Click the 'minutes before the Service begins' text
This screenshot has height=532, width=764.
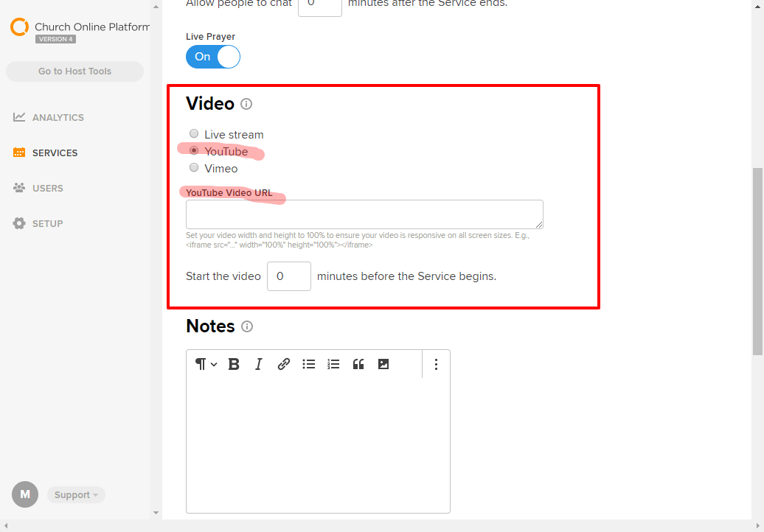point(407,276)
